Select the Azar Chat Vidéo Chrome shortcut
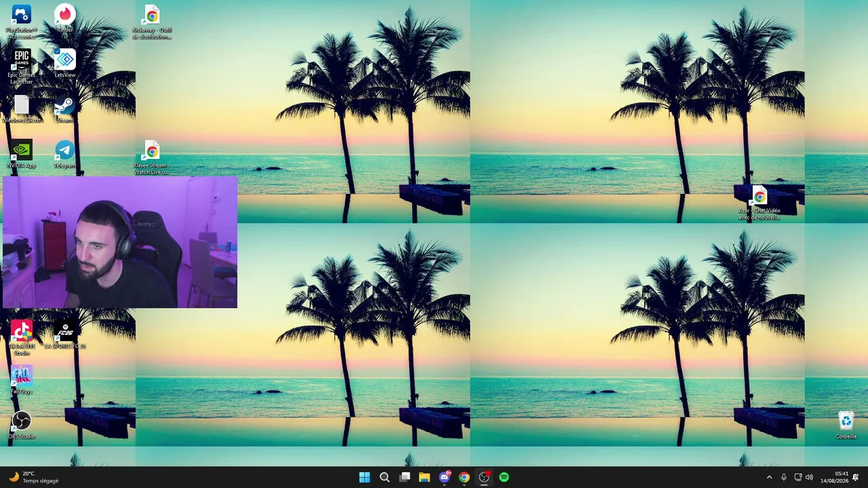 click(759, 203)
